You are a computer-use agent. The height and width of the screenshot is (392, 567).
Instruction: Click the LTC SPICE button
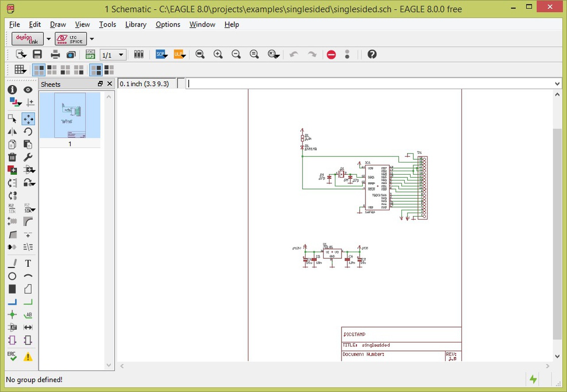(x=70, y=39)
